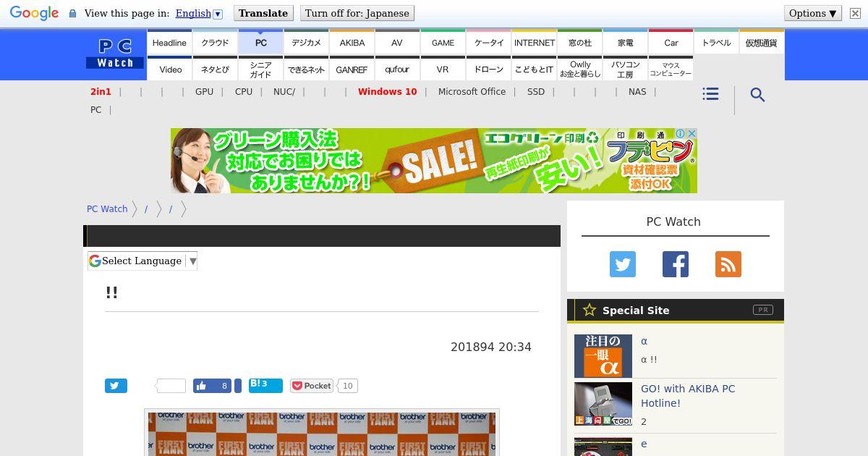
Task: Open the GANREF tab
Action: point(352,69)
